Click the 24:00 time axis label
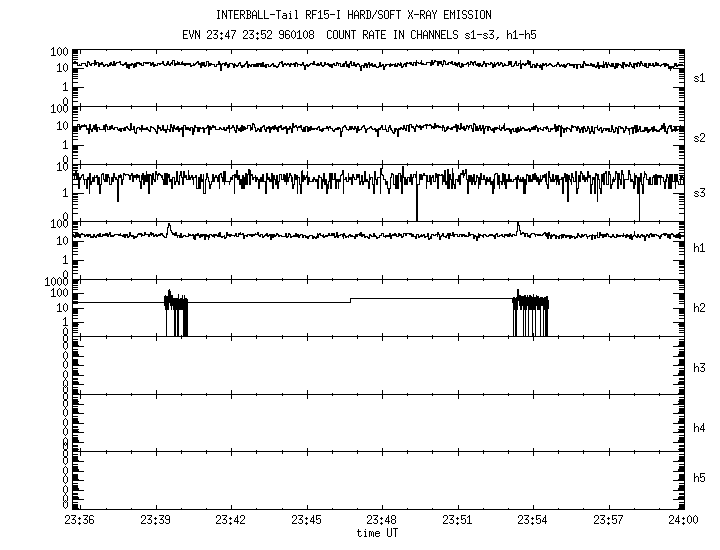The image size is (720, 550). 683,521
